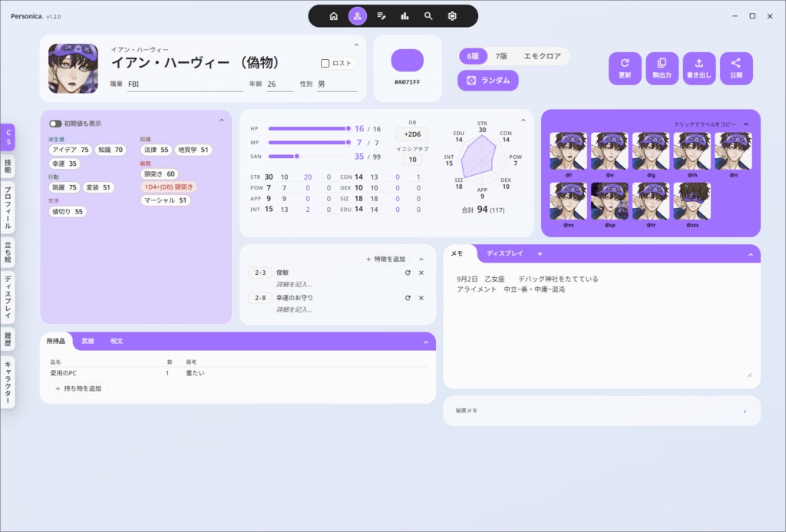Screen dimensions: 786x532
Task: Switch to the ディスプレイ tab in memo panel
Action: [505, 253]
